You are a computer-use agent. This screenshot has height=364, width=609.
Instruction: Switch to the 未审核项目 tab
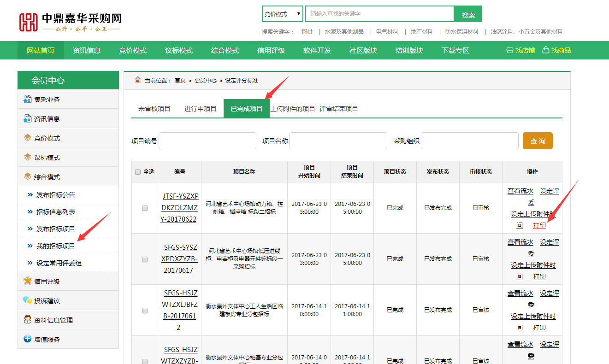[x=154, y=109]
